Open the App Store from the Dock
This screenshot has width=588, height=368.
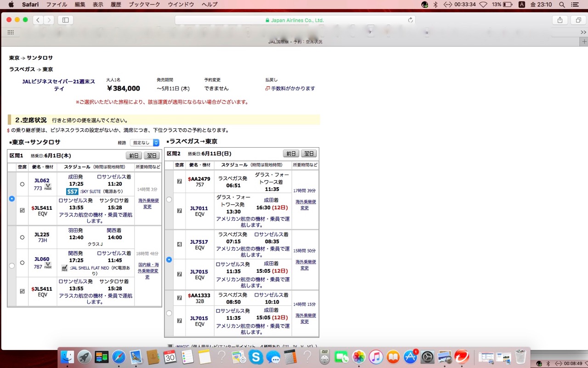pos(410,357)
